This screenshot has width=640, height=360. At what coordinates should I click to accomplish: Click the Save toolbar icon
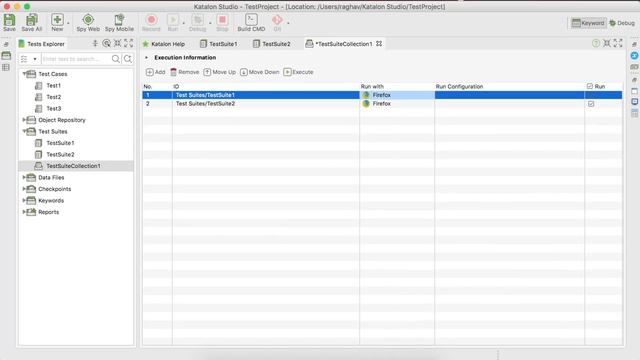9,22
